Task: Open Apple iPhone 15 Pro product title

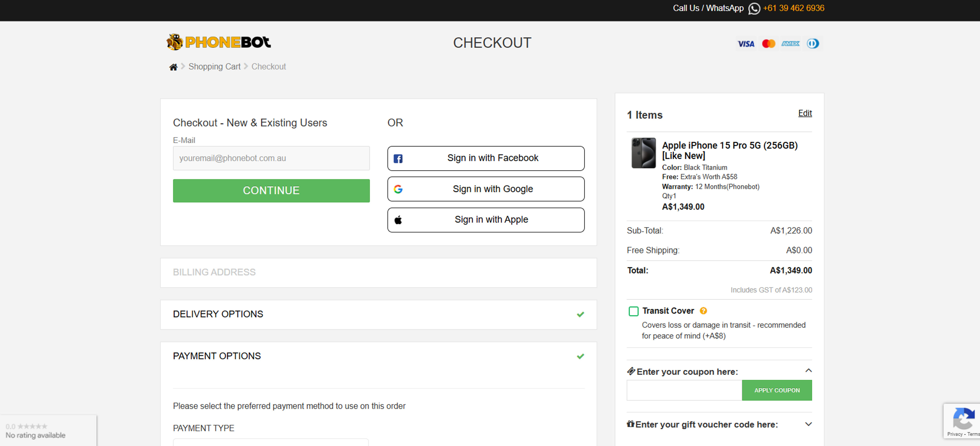Action: coord(730,150)
